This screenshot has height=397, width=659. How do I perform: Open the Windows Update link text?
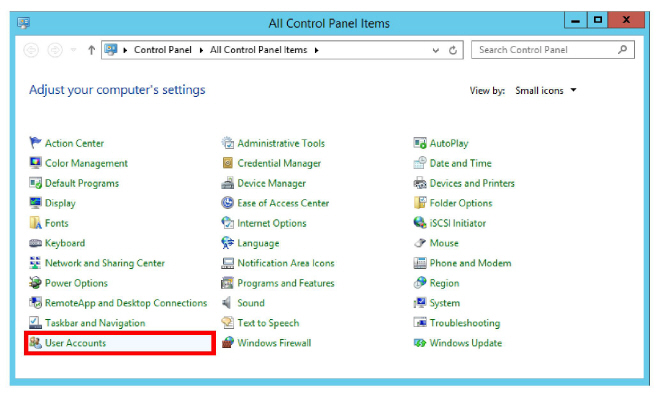point(466,343)
